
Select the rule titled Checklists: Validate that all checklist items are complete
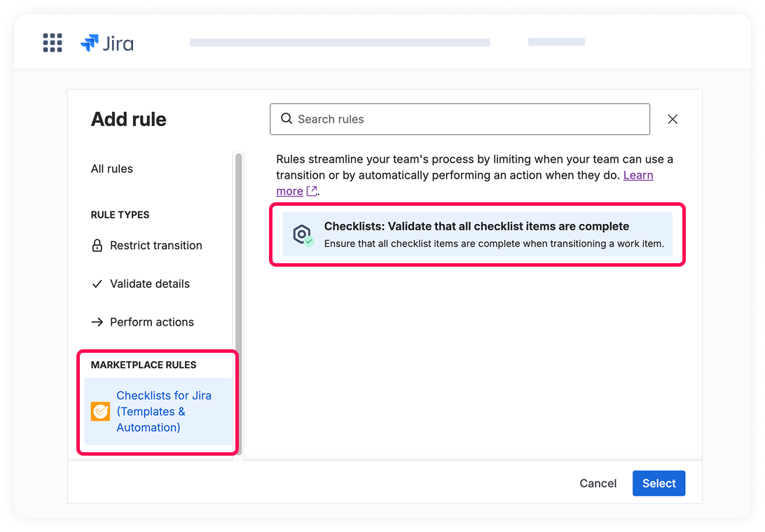tap(476, 234)
